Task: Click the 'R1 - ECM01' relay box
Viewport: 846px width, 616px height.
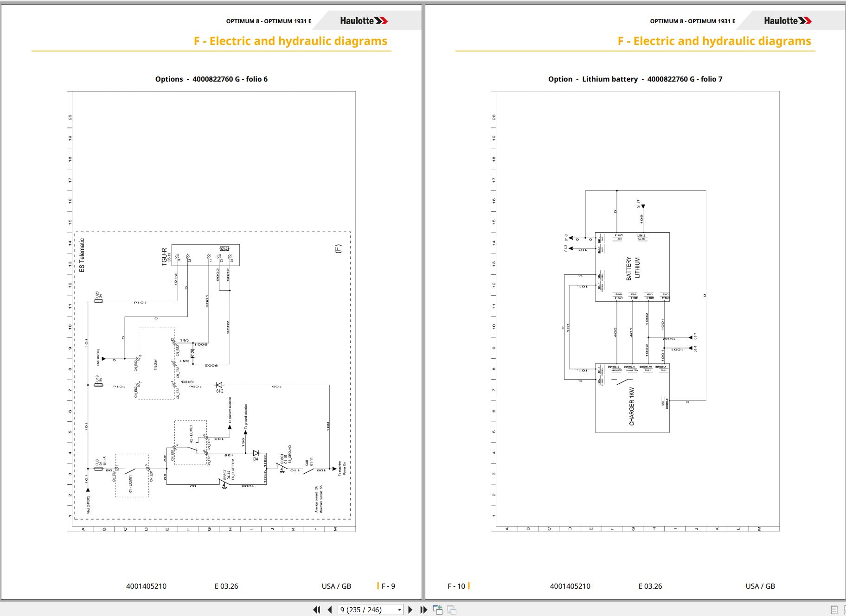Action: (132, 475)
